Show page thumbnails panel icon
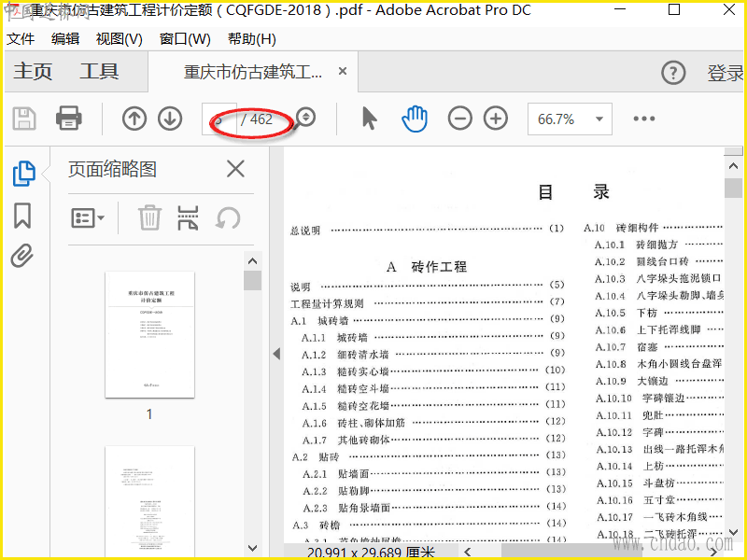This screenshot has height=560, width=747. (x=24, y=174)
